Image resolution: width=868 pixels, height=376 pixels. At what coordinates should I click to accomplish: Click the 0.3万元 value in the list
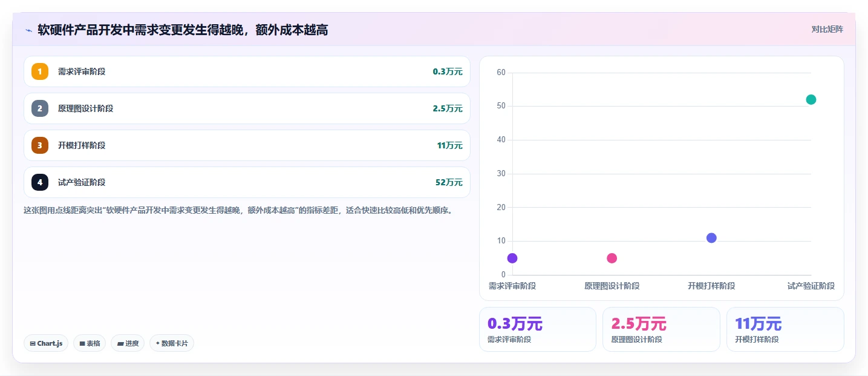click(x=448, y=71)
